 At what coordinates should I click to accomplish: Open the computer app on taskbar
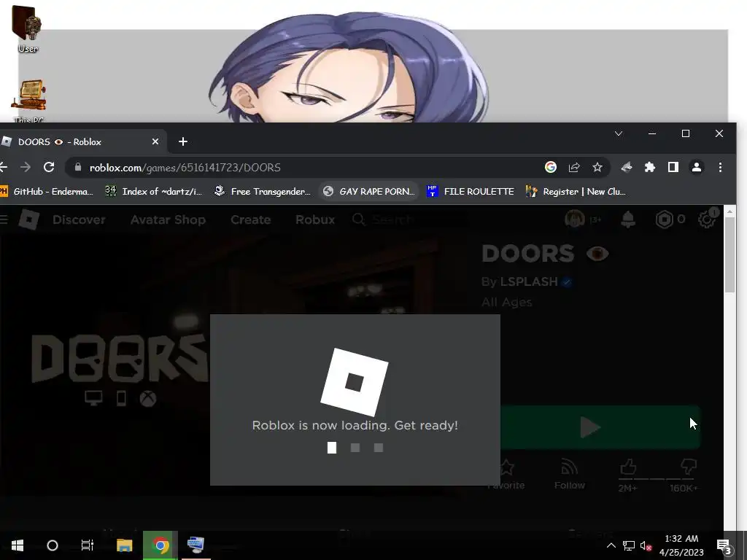coord(196,545)
